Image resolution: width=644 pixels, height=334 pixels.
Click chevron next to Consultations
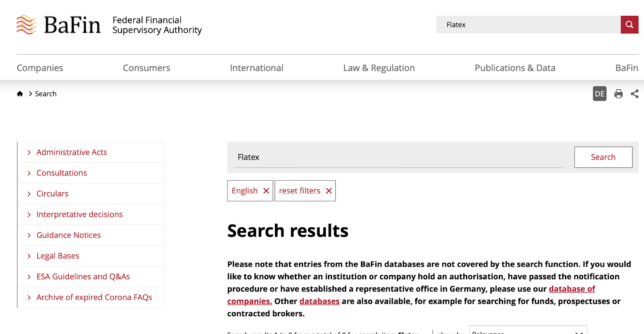pyautogui.click(x=29, y=173)
